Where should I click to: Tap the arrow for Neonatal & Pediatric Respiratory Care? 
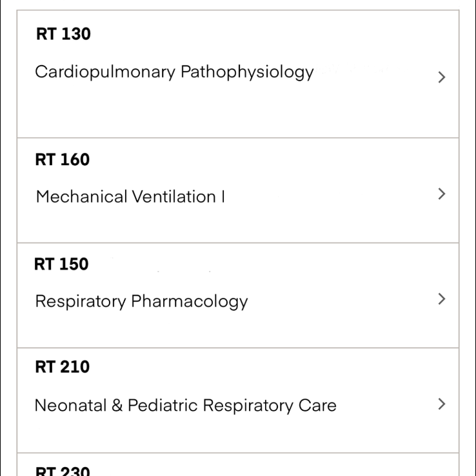(x=441, y=404)
